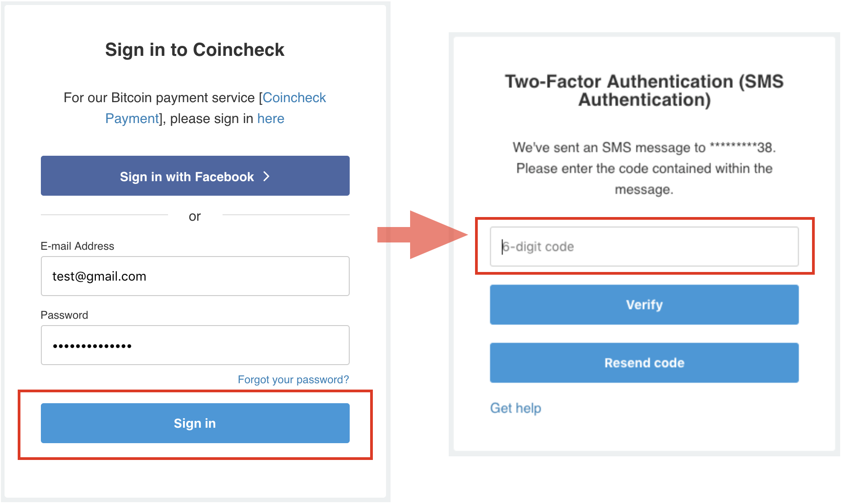Open the Forgot your password link
Viewport: 842px width, 504px height.
293,380
